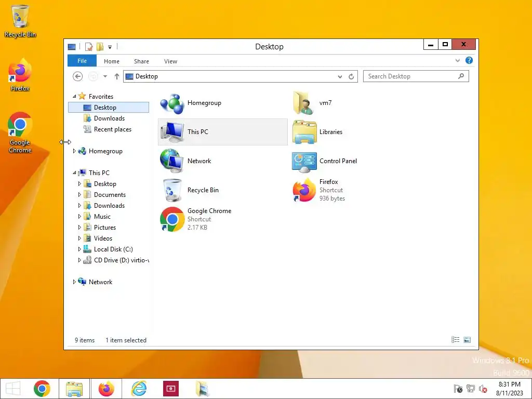Expand Pictures under This PC
The height and width of the screenshot is (399, 532).
point(79,228)
